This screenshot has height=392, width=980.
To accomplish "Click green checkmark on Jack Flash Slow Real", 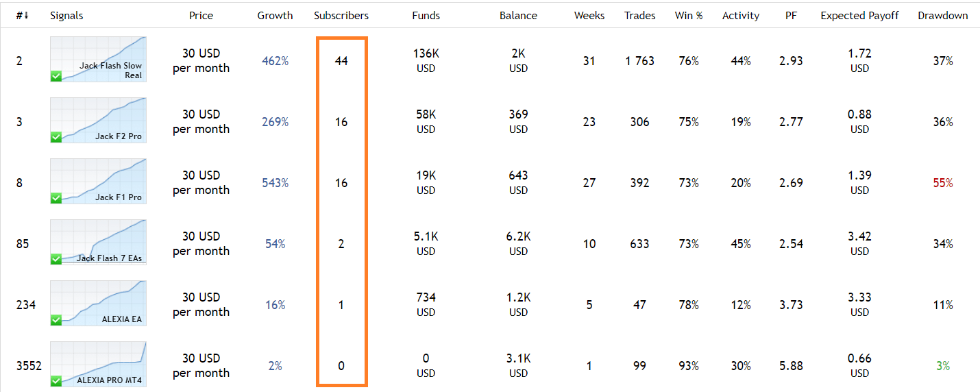I will (x=56, y=77).
